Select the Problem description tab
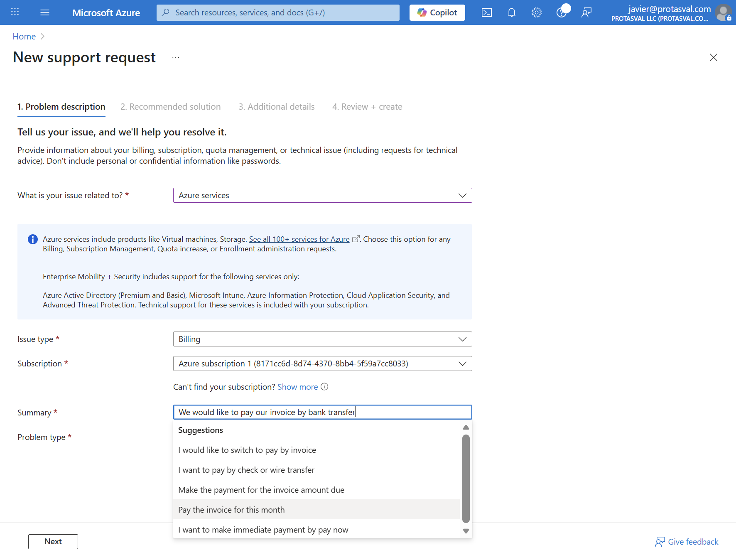This screenshot has width=736, height=560. [x=61, y=107]
